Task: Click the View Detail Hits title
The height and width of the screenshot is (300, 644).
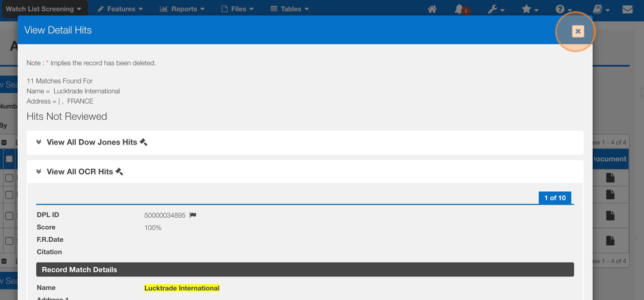Action: pos(58,30)
